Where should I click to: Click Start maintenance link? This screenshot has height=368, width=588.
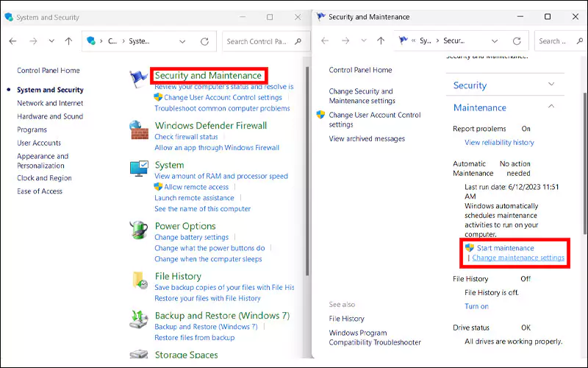point(505,248)
